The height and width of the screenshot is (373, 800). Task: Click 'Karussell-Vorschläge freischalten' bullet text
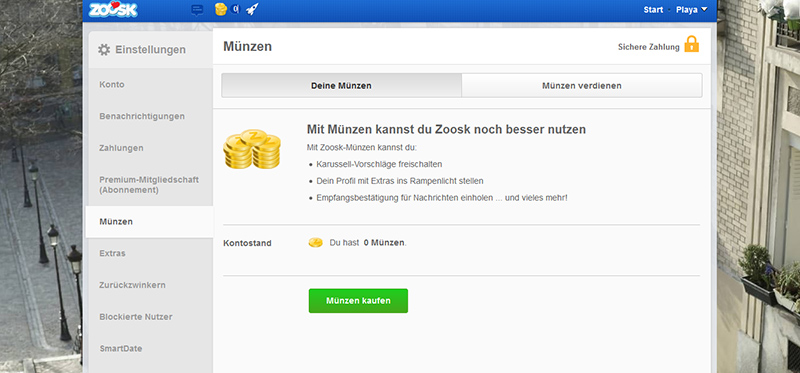tap(379, 165)
